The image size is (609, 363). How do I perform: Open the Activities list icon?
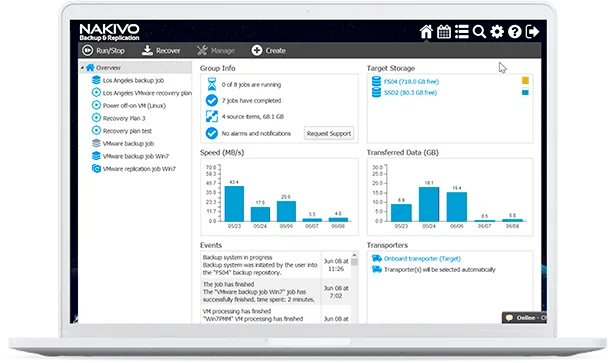pos(461,31)
